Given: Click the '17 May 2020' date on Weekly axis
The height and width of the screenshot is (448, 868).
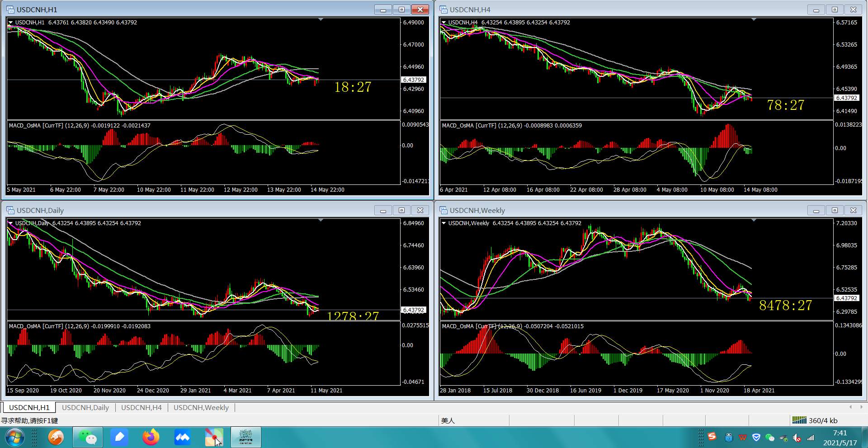Looking at the screenshot, I should (673, 390).
